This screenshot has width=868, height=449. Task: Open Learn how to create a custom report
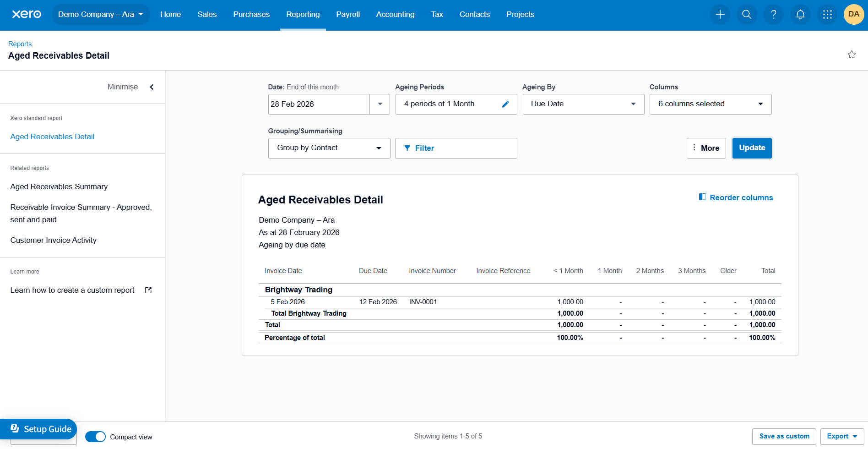pos(72,290)
